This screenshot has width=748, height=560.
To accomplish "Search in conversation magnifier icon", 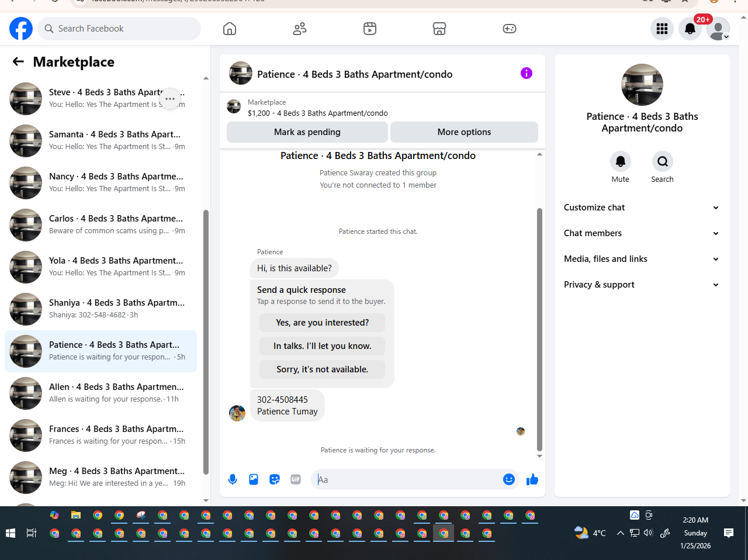I will (663, 161).
